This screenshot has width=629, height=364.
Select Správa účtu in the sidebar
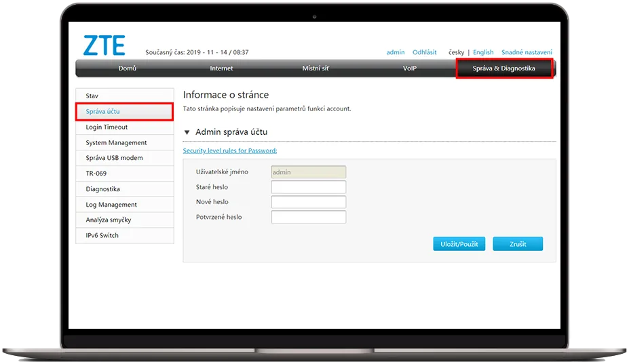[x=125, y=112]
